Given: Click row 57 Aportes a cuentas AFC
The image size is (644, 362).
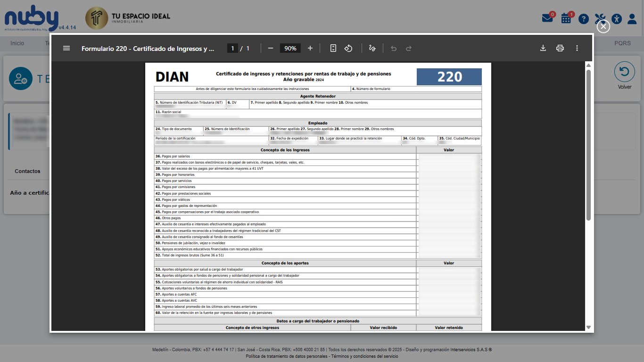Looking at the screenshot, I should click(x=285, y=294).
